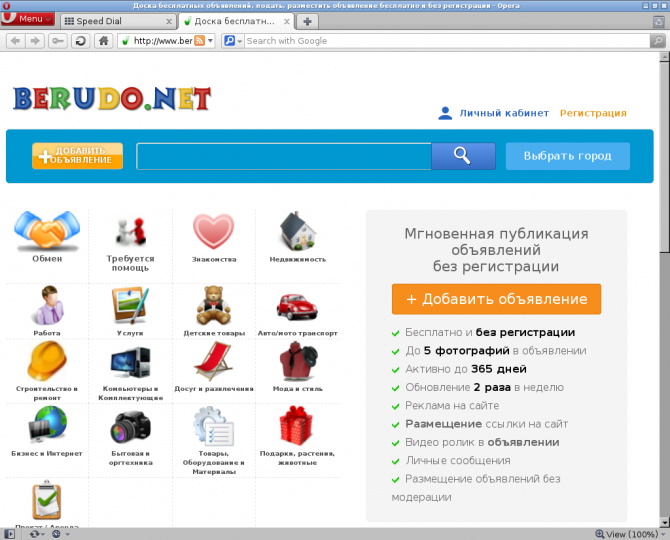
Task: Open the View (100%) zoom dropdown
Action: coord(631,534)
